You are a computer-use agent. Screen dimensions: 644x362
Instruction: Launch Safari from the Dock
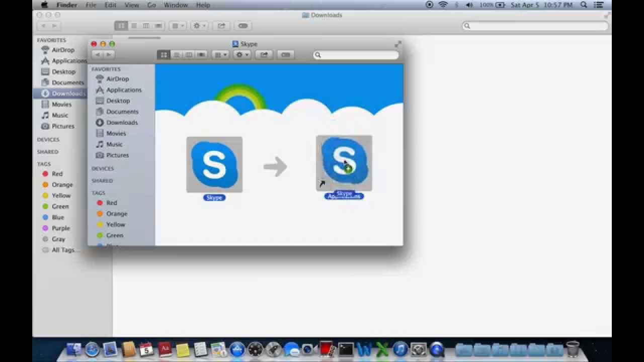pyautogui.click(x=92, y=349)
